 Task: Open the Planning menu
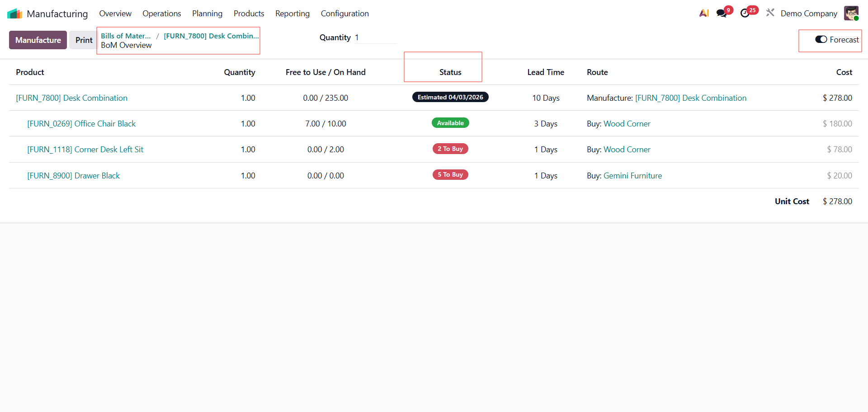(207, 14)
